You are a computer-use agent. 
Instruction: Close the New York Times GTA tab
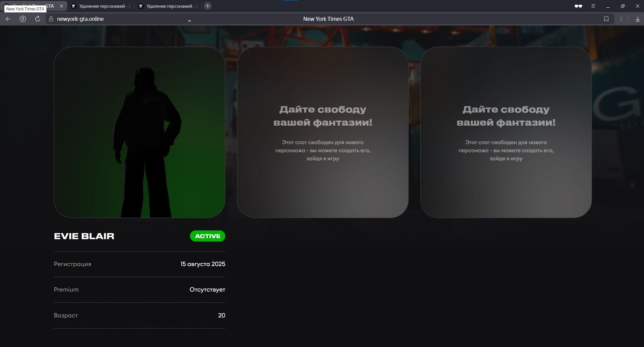[62, 6]
